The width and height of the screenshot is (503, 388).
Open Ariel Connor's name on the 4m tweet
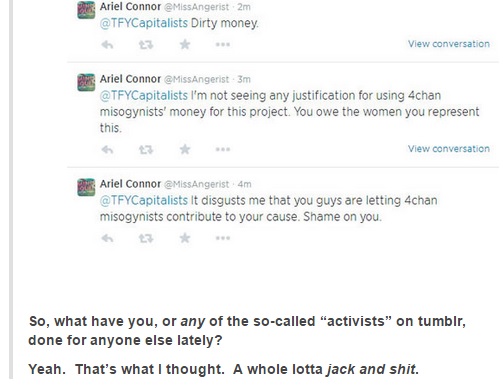pyautogui.click(x=130, y=184)
